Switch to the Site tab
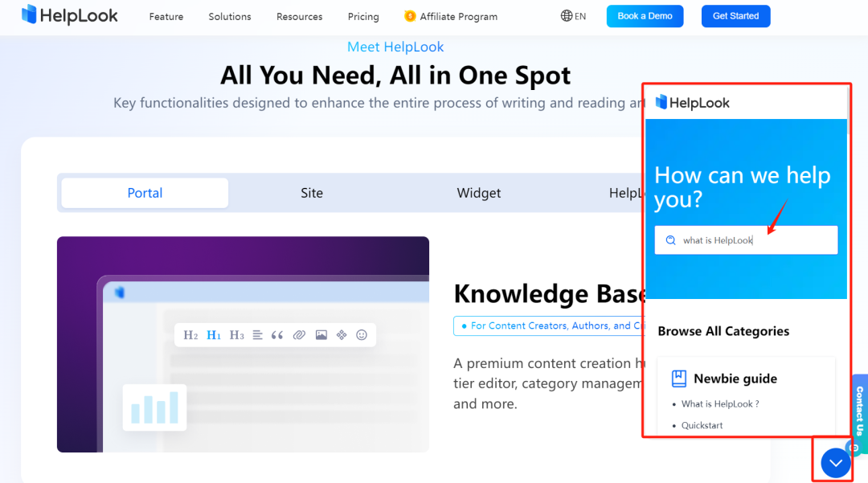This screenshot has width=868, height=483. click(312, 193)
